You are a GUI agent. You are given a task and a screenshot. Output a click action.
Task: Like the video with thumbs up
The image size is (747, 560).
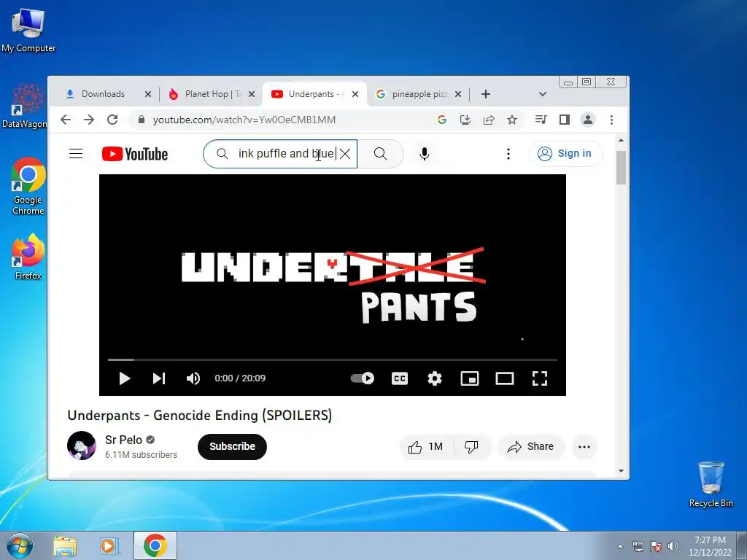click(x=426, y=447)
